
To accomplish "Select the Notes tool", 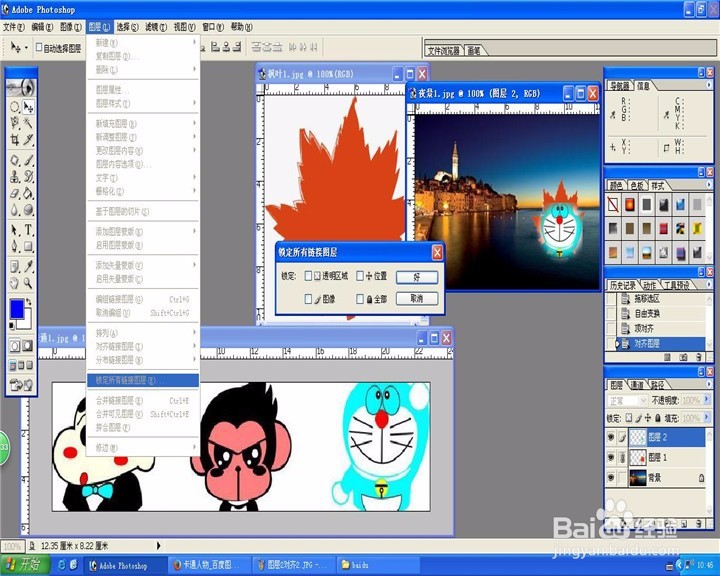I will point(15,266).
